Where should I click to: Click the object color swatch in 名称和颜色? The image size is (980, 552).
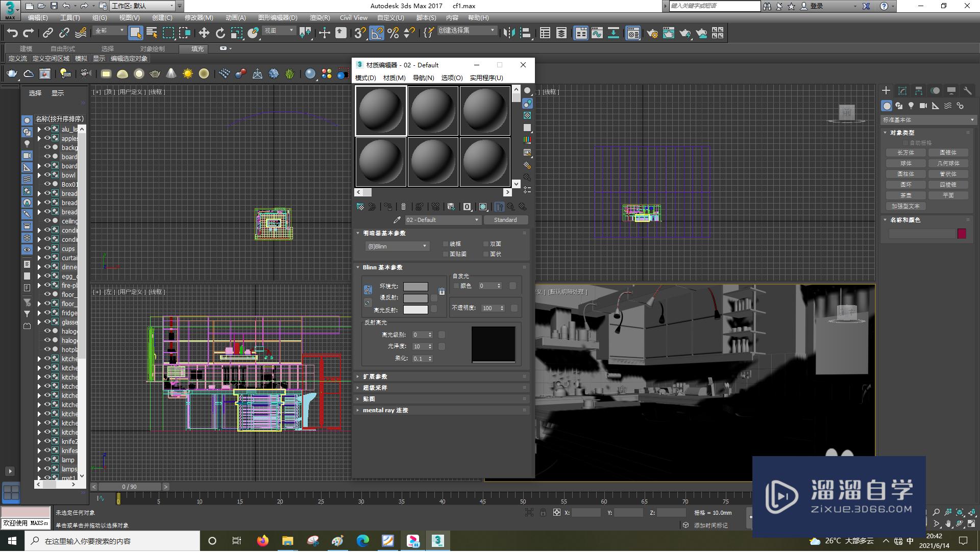tap(962, 234)
